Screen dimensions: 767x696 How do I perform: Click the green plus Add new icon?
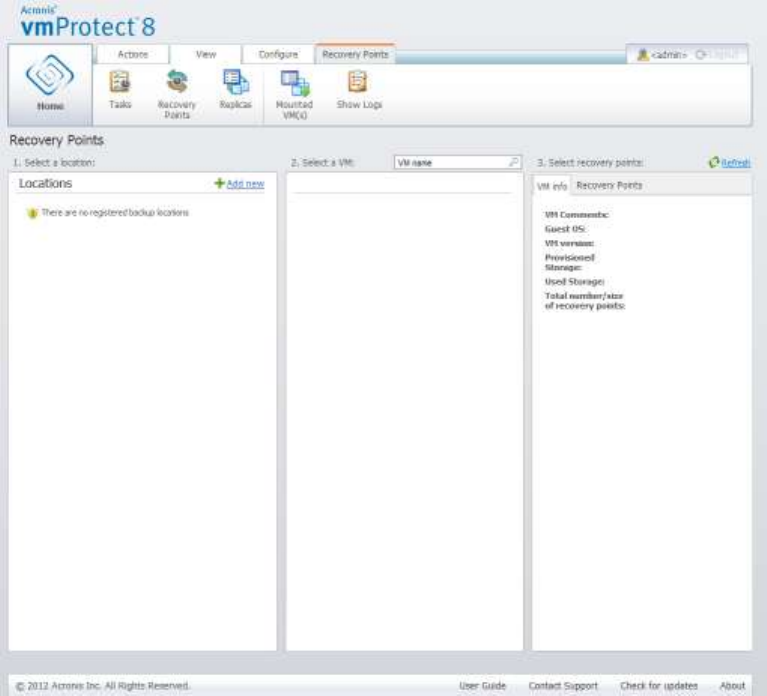coord(219,183)
